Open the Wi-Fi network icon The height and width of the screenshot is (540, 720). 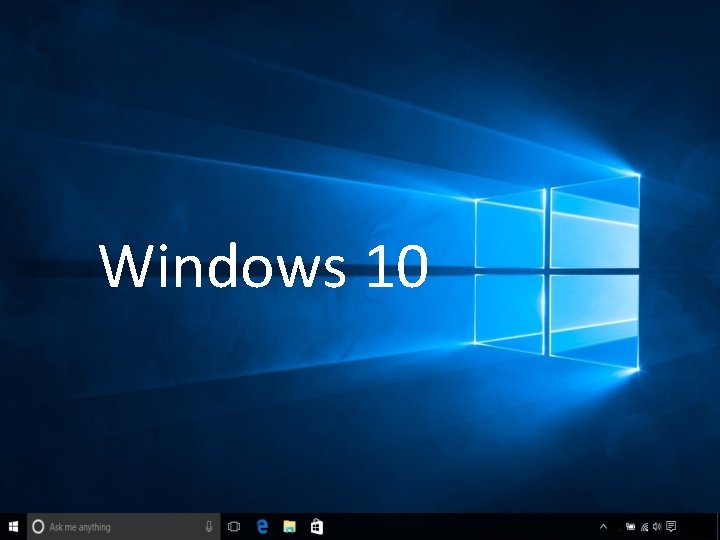point(644,527)
